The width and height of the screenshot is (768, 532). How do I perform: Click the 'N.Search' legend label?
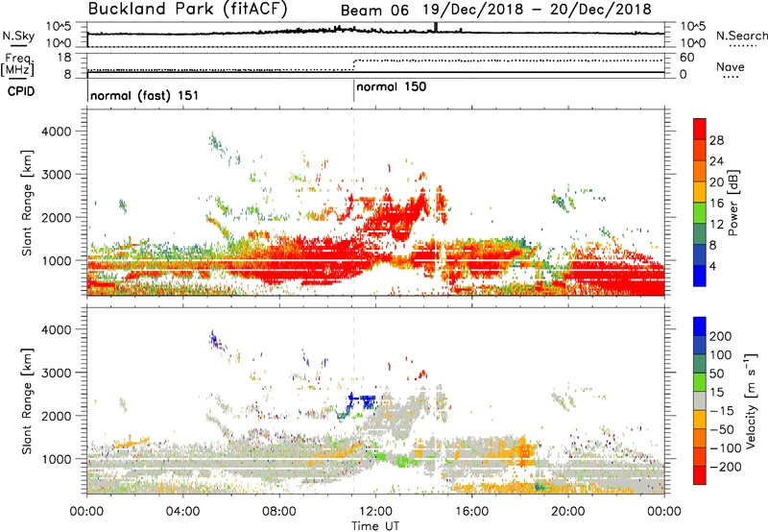click(741, 36)
